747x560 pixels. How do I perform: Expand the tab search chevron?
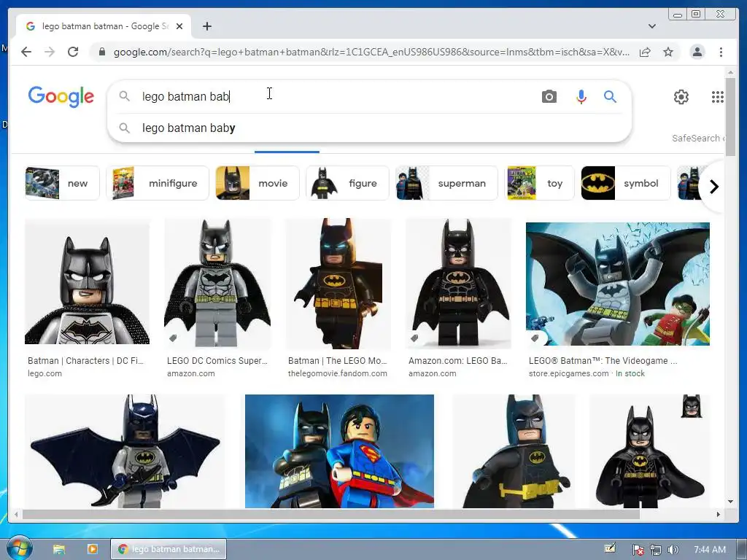pyautogui.click(x=651, y=26)
